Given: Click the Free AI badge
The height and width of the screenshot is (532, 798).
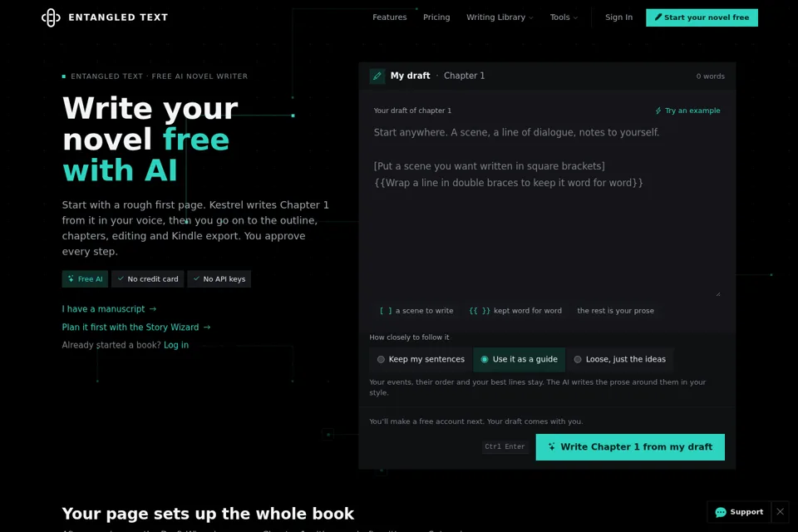Looking at the screenshot, I should [x=85, y=279].
